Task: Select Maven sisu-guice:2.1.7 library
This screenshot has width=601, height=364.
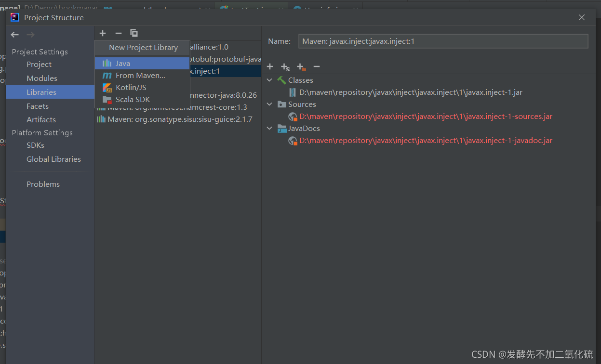Action: 178,119
